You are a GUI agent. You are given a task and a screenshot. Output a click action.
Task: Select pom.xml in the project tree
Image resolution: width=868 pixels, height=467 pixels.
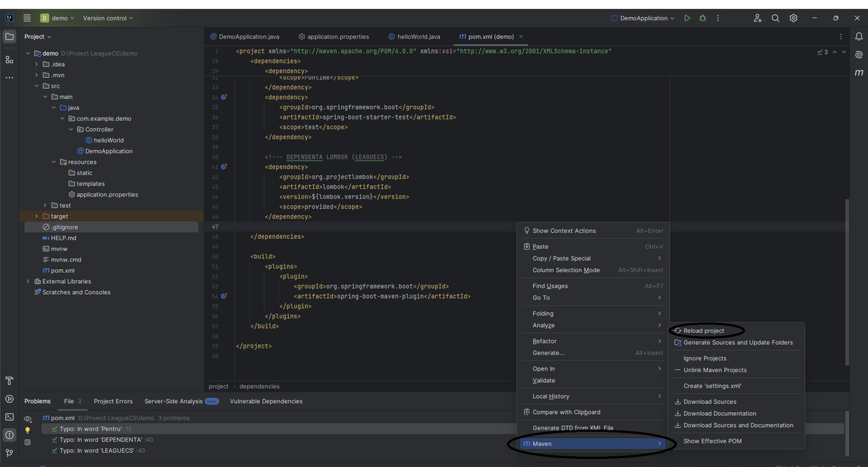pos(62,271)
